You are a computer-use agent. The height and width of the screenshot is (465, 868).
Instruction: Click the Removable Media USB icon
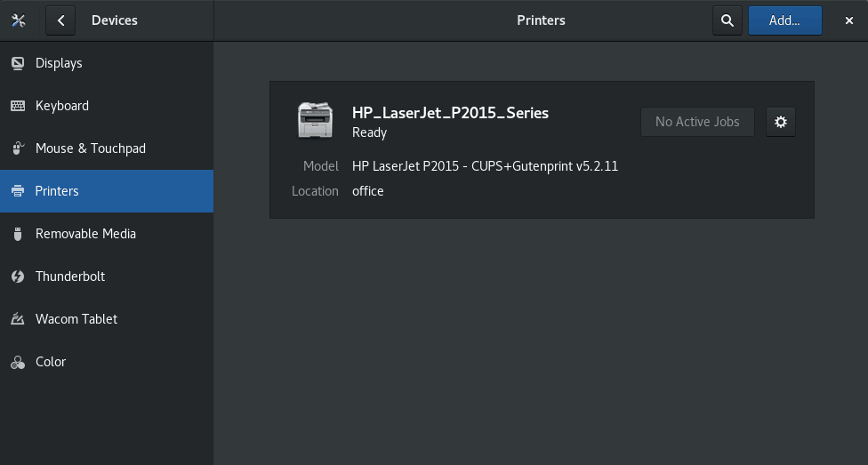[18, 234]
